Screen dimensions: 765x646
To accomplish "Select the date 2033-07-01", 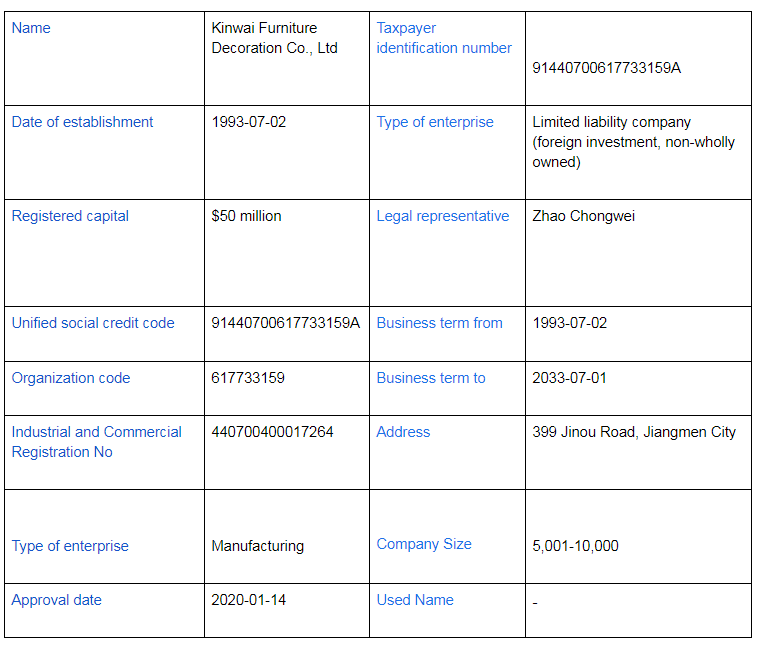I will (569, 378).
